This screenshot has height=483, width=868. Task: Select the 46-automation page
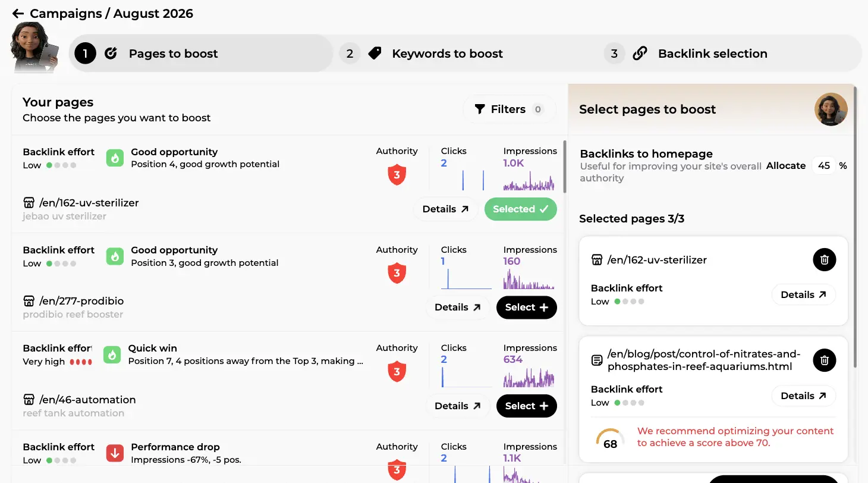(527, 406)
